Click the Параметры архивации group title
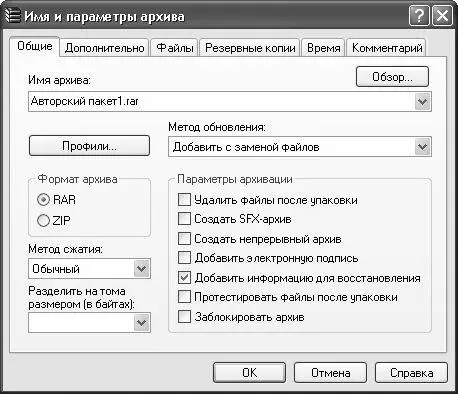The width and height of the screenshot is (458, 394). (235, 179)
